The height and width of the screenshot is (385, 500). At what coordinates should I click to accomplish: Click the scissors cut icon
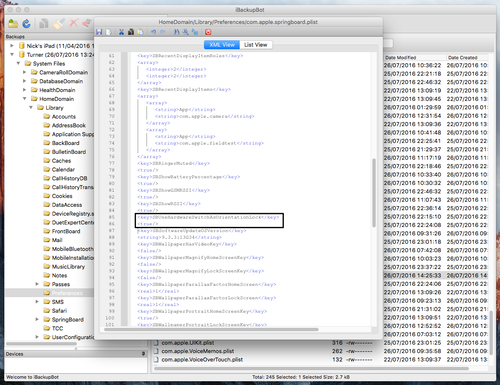click(121, 32)
